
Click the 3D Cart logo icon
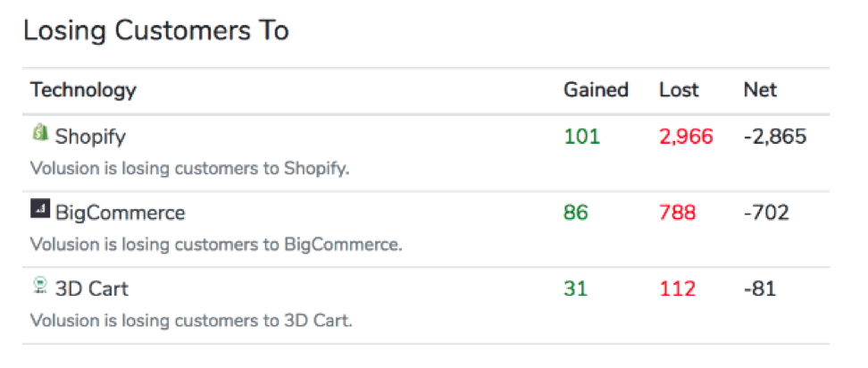(40, 286)
